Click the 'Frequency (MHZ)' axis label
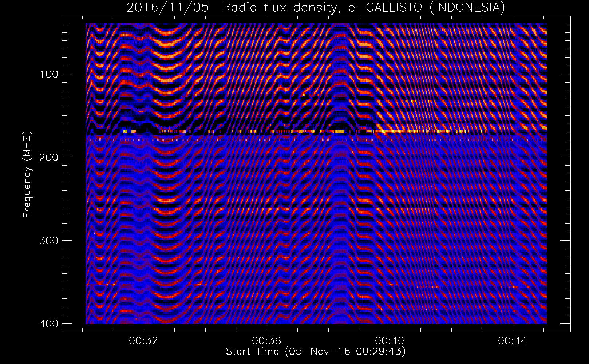This screenshot has width=589, height=364. [27, 175]
